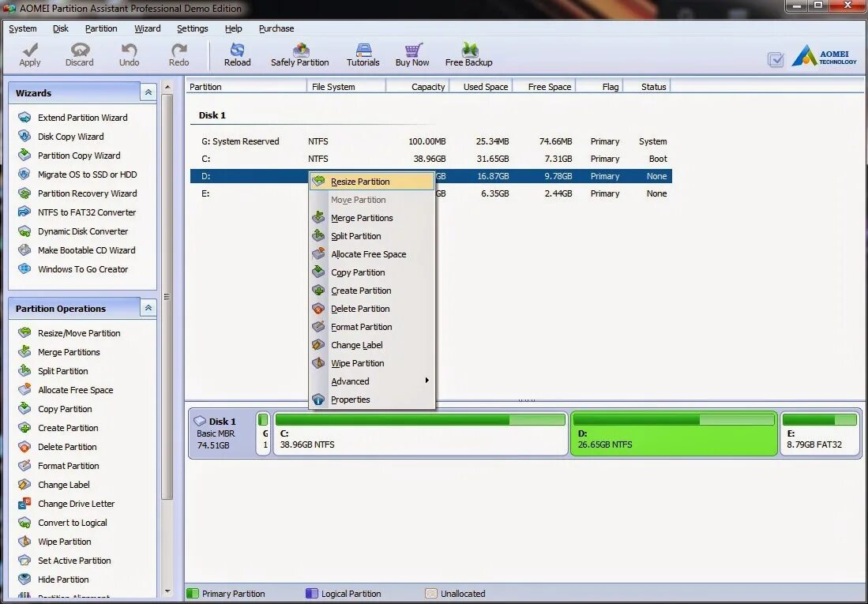This screenshot has width=868, height=604.
Task: Select the E: partition row in list
Action: point(430,193)
